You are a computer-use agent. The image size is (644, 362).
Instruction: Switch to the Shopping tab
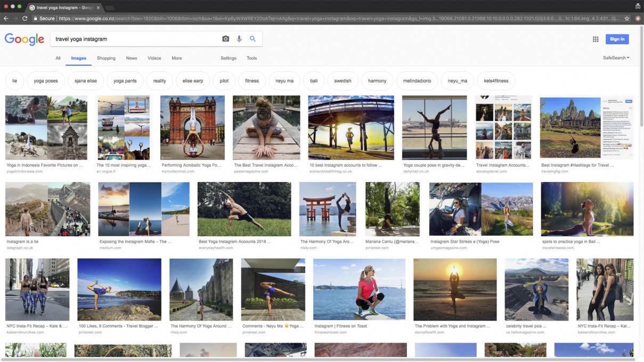coord(106,58)
